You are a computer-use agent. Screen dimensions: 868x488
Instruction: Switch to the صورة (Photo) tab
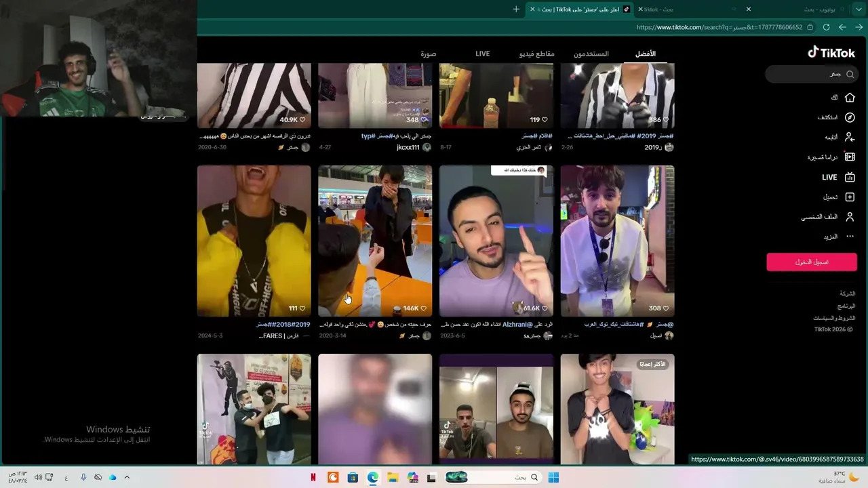(x=428, y=54)
